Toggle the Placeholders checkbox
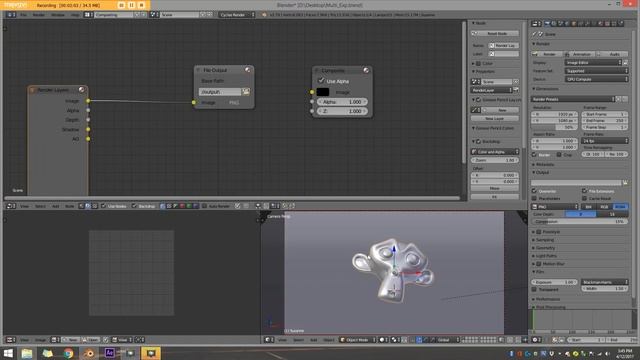The image size is (640, 360). 534,198
